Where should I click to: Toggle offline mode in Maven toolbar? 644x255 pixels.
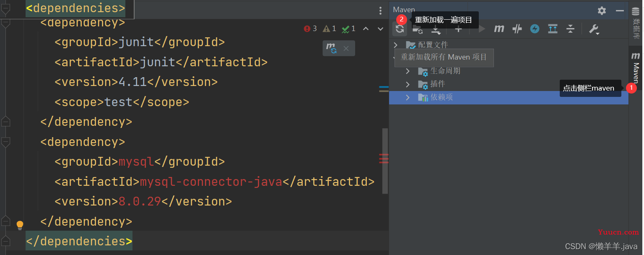click(x=517, y=29)
